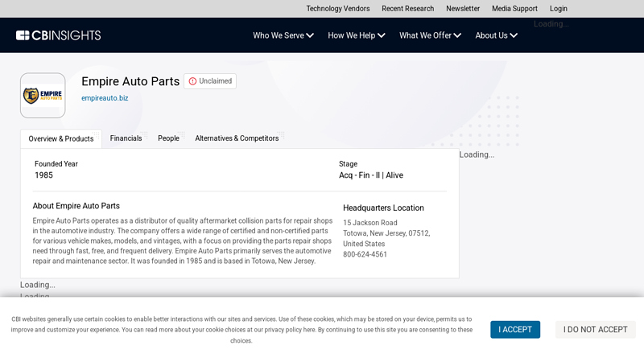The height and width of the screenshot is (362, 644).
Task: Open the People tab
Action: click(x=168, y=138)
